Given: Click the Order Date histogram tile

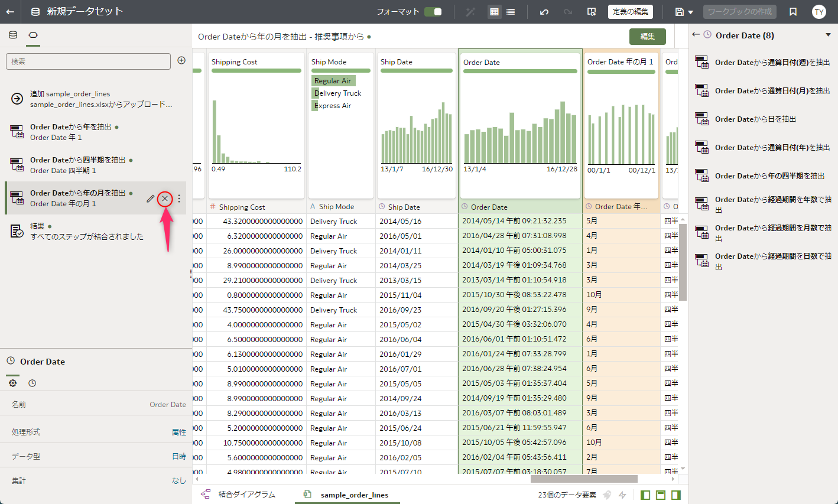Looking at the screenshot, I should 520,126.
